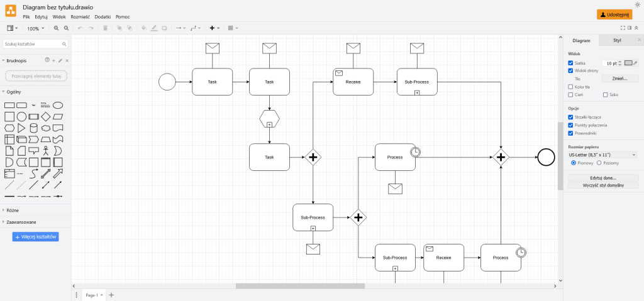The width and height of the screenshot is (644, 301).
Task: Click the undo arrow in toolbar
Action: pyautogui.click(x=80, y=28)
